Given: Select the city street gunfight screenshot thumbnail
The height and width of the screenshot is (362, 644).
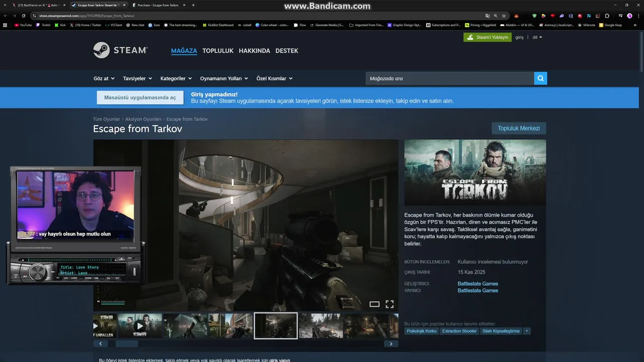Looking at the screenshot, I should (230, 326).
